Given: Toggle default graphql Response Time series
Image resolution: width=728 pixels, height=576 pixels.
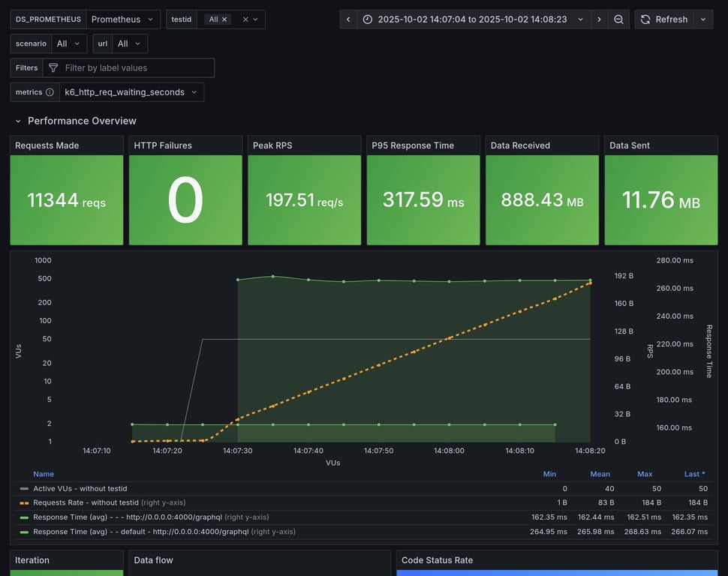Looking at the screenshot, I should [x=140, y=532].
